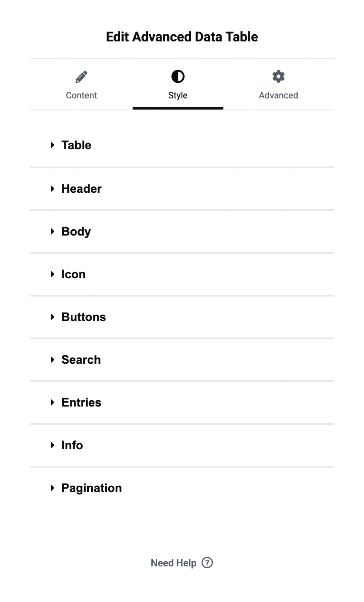This screenshot has height=602, width=364.
Task: Switch to the Content tab
Action: [81, 95]
